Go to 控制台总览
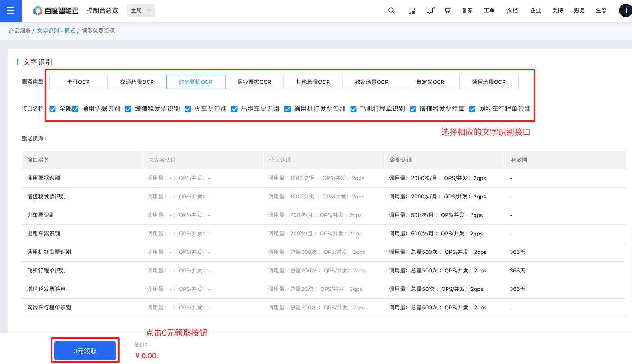This screenshot has height=364, width=632. click(102, 10)
